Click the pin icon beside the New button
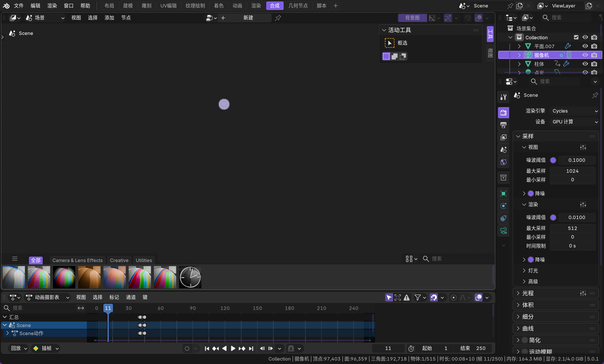 pos(278,18)
